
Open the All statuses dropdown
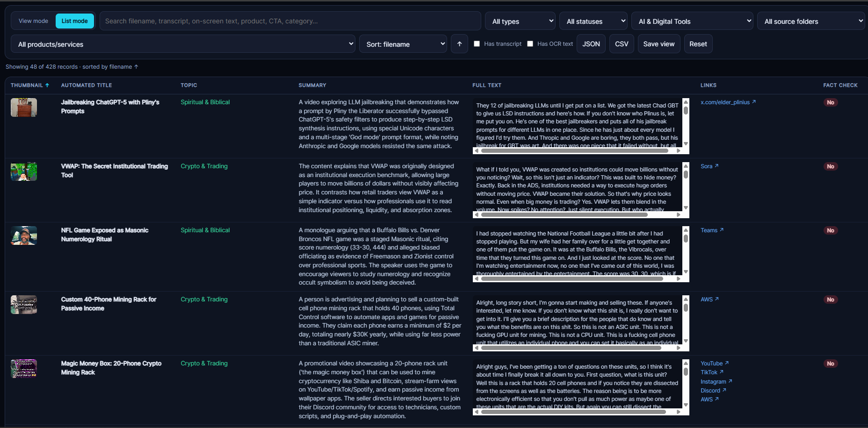pos(593,21)
